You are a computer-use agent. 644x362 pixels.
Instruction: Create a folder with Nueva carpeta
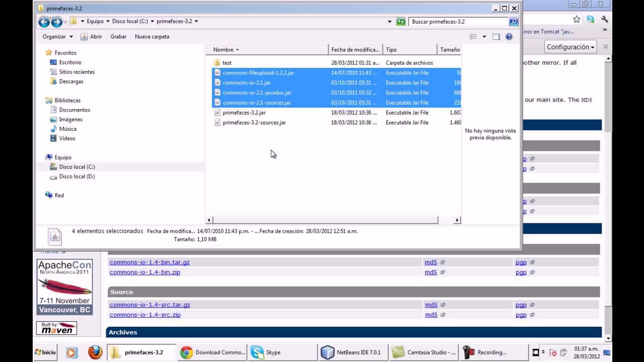click(152, 37)
